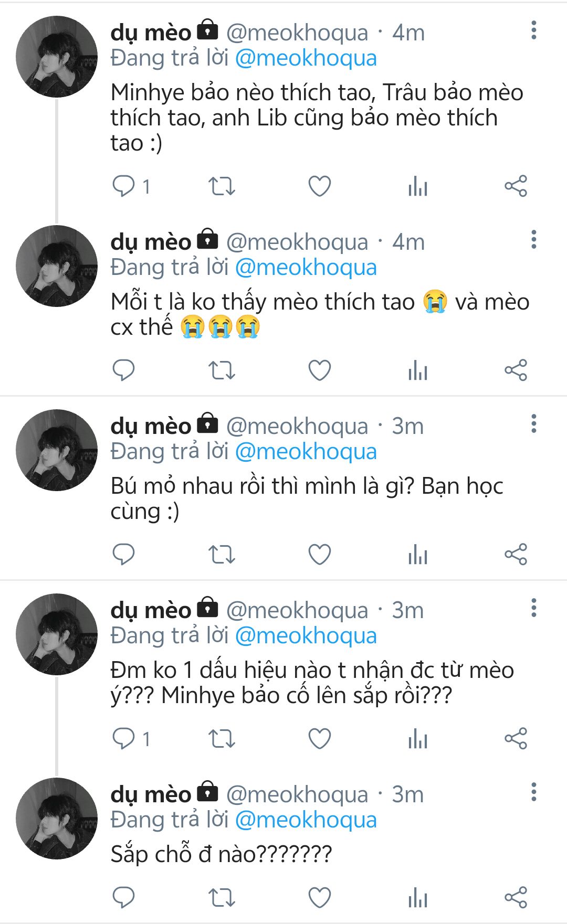Open more options for "Bú mỏ nhau rồi" tweet
The image size is (567, 924).
coord(533,424)
